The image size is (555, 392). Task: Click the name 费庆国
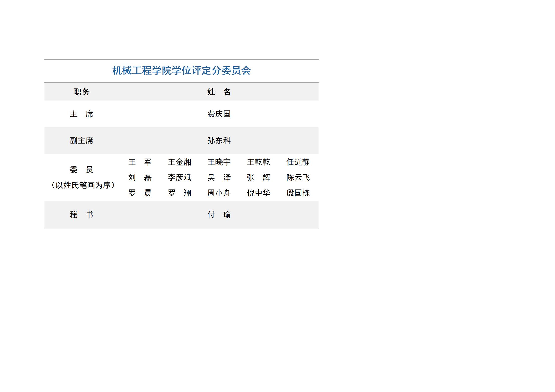pyautogui.click(x=219, y=114)
